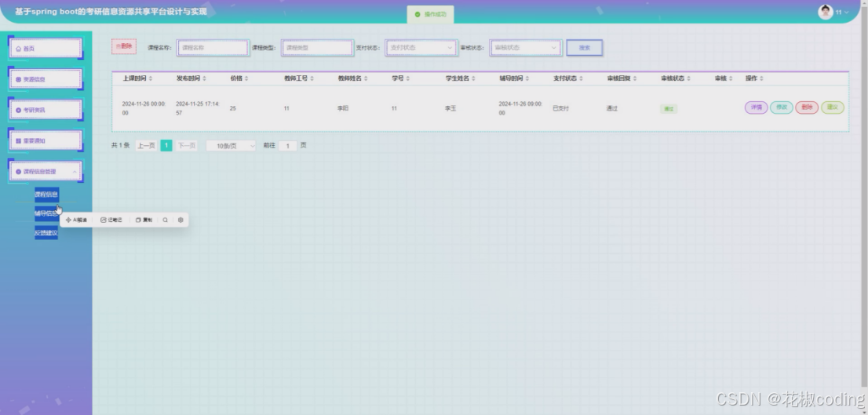868x415 pixels.
Task: Go to next page with 下一页
Action: tap(187, 146)
